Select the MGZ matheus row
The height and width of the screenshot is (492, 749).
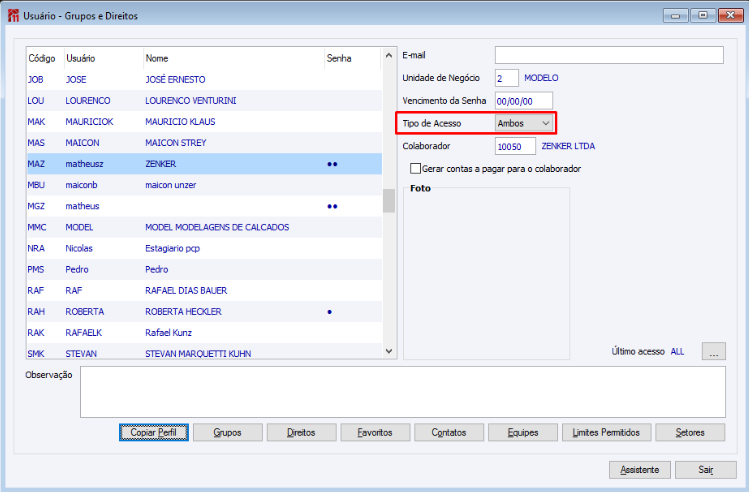click(204, 206)
